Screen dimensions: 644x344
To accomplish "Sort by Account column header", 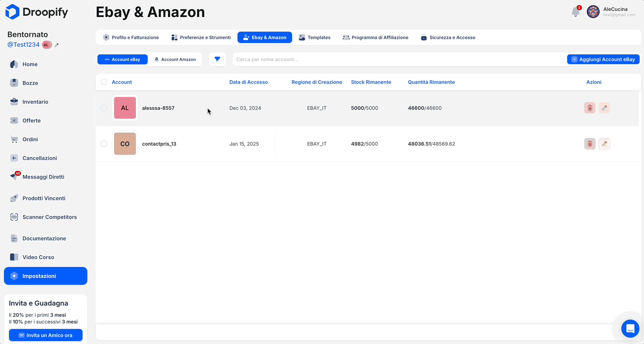I will click(x=122, y=82).
